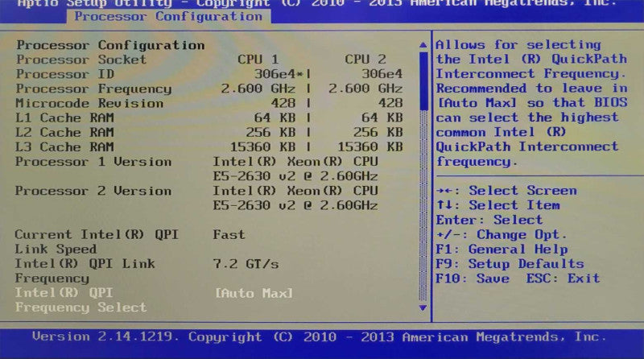
Task: Click the +/-: Change Opt. hint
Action: 502,235
